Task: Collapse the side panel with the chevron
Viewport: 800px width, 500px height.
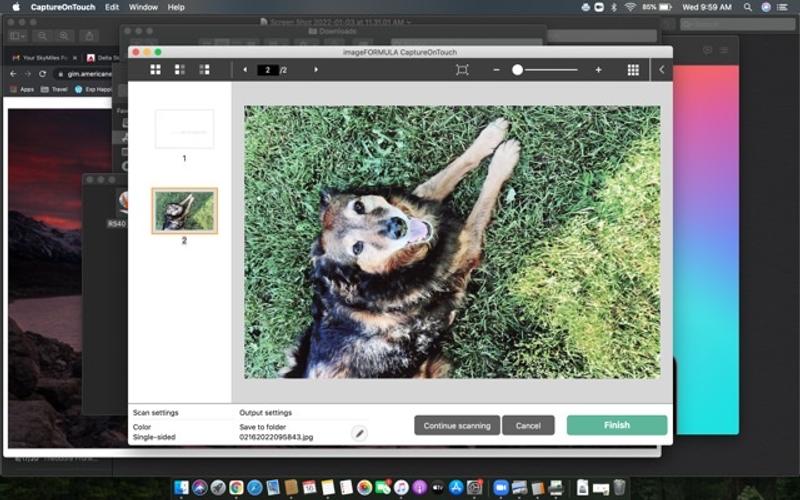Action: [x=662, y=70]
